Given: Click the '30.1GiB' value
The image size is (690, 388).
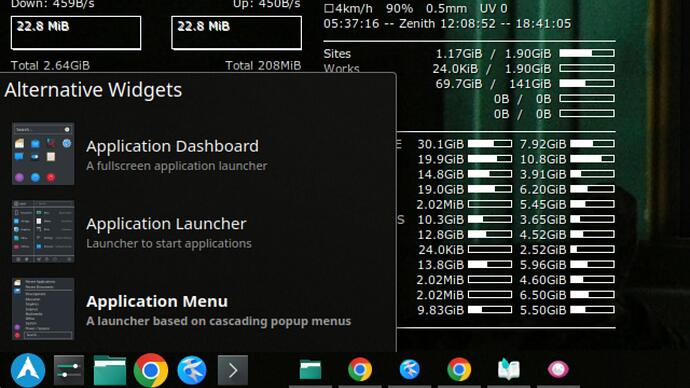Looking at the screenshot, I should (x=440, y=144).
